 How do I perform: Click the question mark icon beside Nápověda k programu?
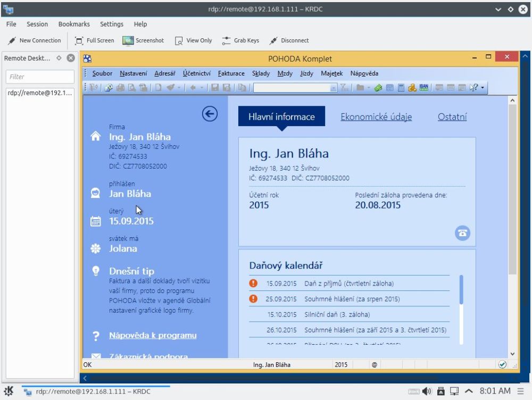click(x=96, y=336)
